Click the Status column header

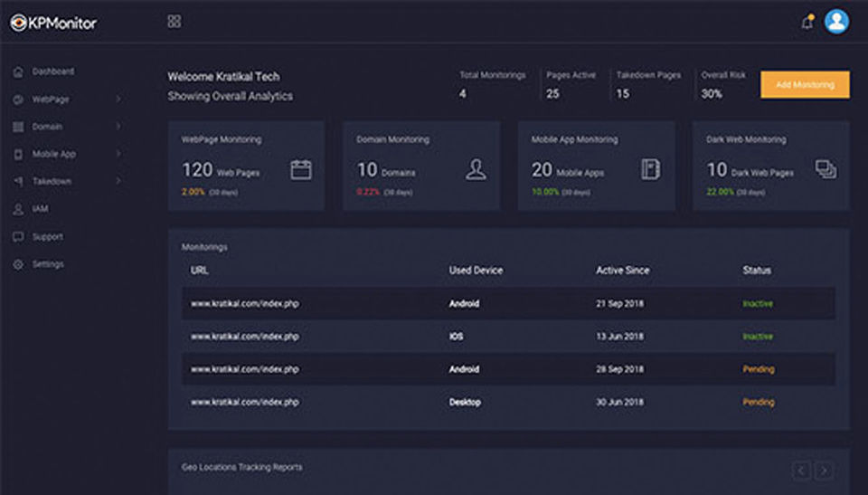[x=757, y=270]
